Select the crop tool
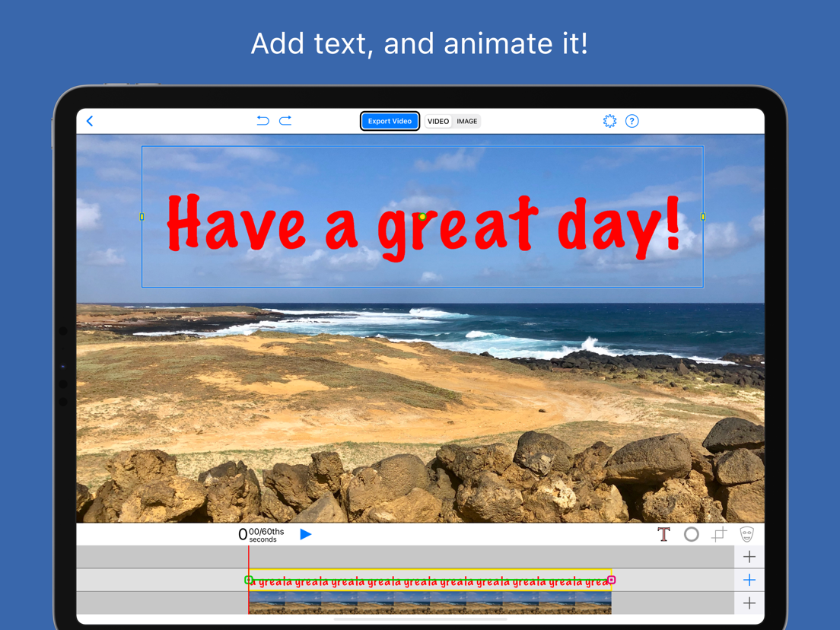Screen dimensions: 840x630 coord(719,534)
